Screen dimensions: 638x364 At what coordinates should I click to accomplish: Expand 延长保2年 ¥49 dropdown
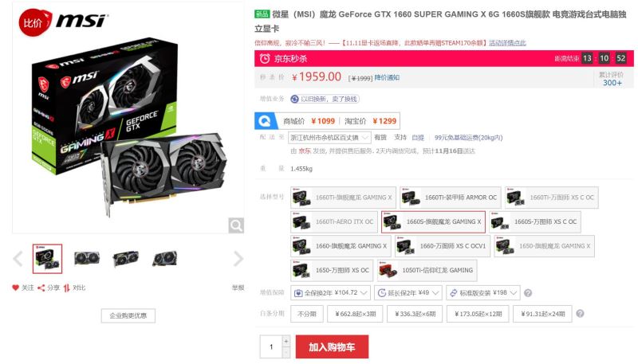tap(408, 293)
